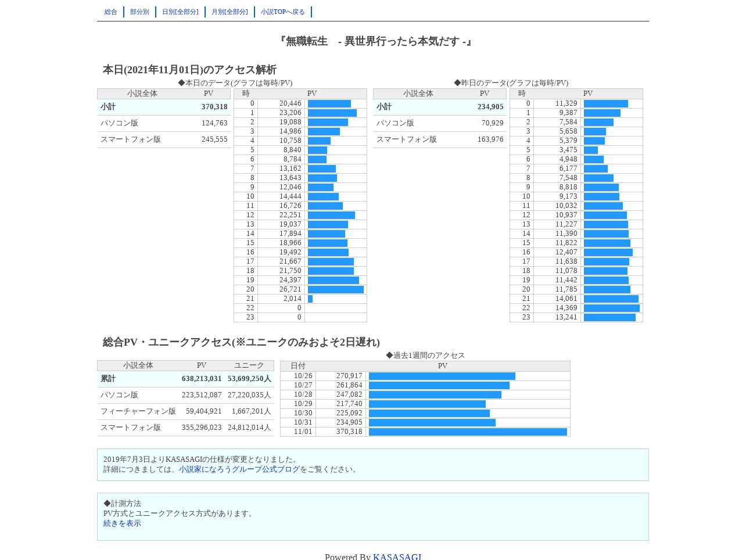Click today's hour 12 value 22,251
The height and width of the screenshot is (560, 746).
(290, 215)
